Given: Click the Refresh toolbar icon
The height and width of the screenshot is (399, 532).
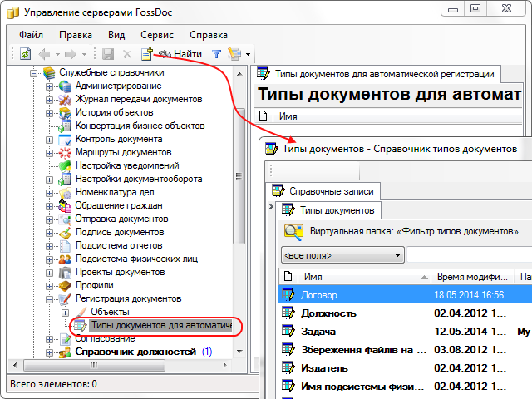Looking at the screenshot, I should pos(26,54).
